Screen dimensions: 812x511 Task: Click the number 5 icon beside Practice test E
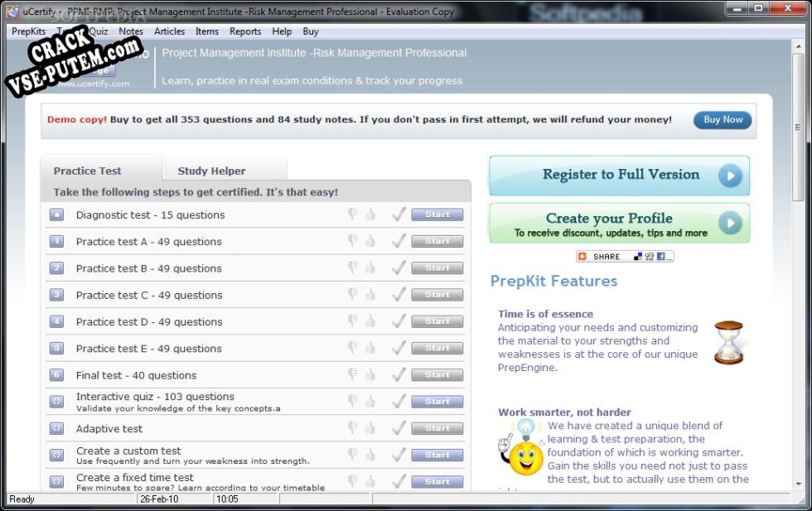56,349
